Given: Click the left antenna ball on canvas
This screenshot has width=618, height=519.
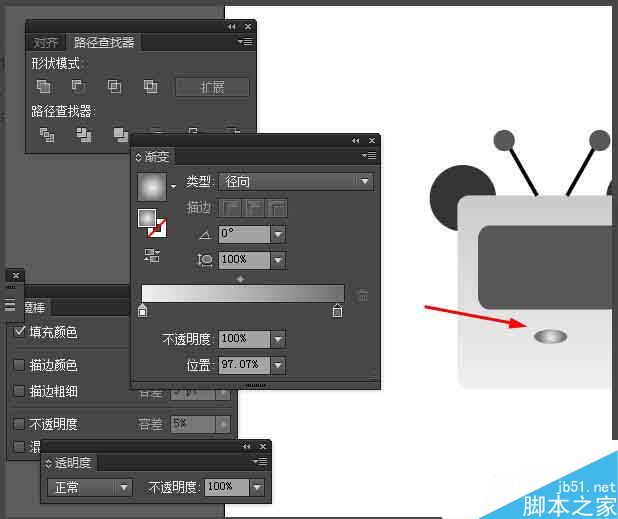Looking at the screenshot, I should point(504,140).
